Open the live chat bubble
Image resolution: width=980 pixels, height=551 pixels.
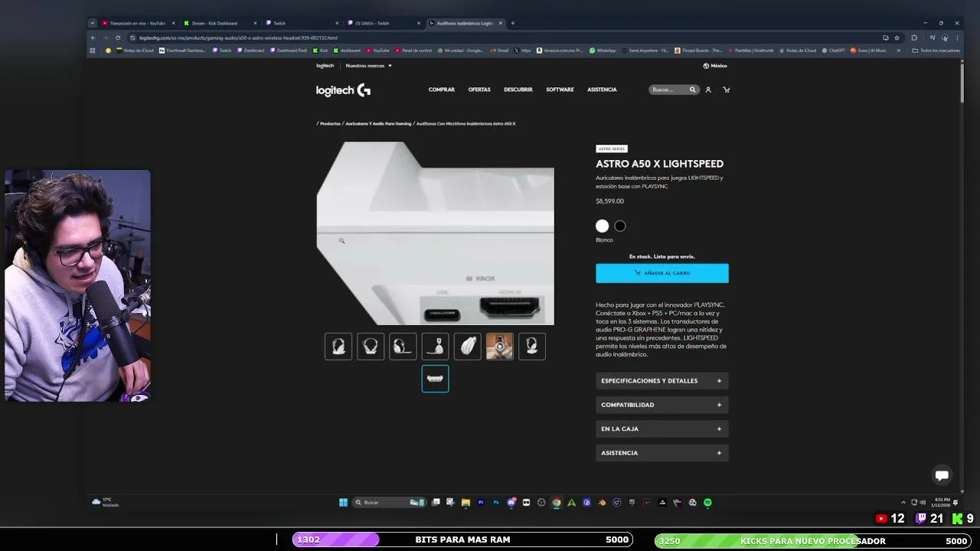click(942, 475)
